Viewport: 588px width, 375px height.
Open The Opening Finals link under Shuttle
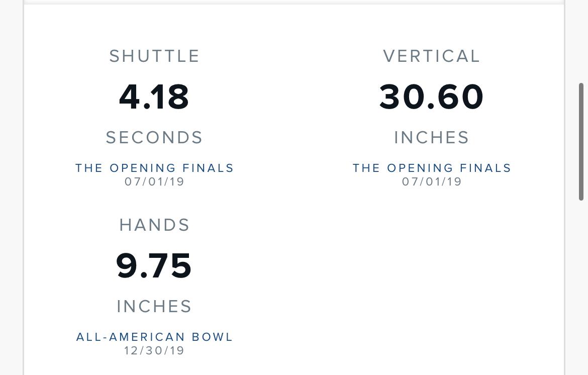tap(154, 168)
